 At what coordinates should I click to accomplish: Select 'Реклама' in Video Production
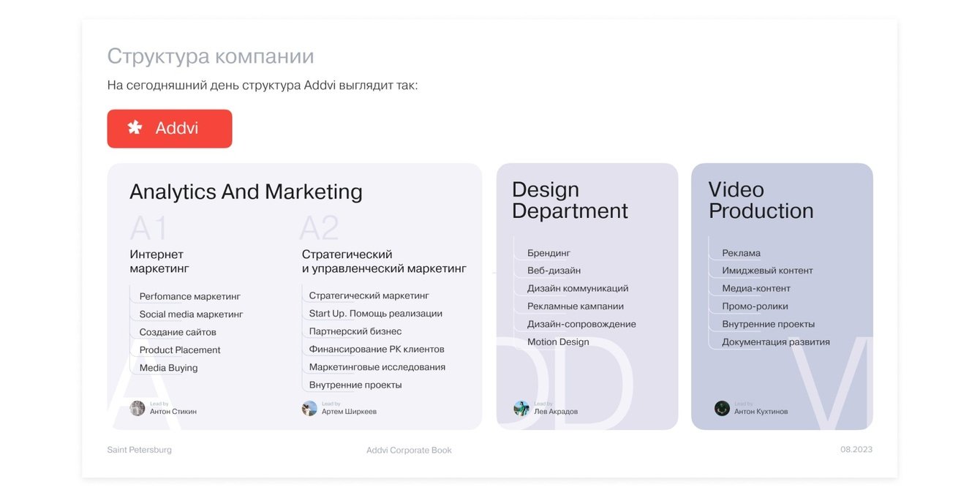pos(742,253)
